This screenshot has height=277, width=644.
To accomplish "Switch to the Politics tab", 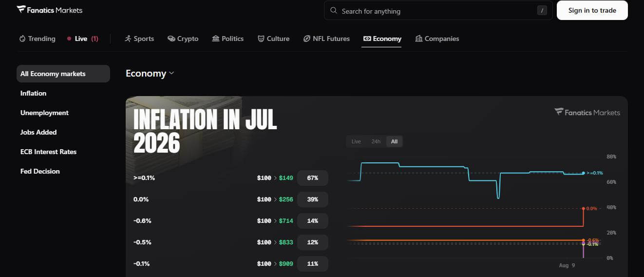I will pos(227,39).
